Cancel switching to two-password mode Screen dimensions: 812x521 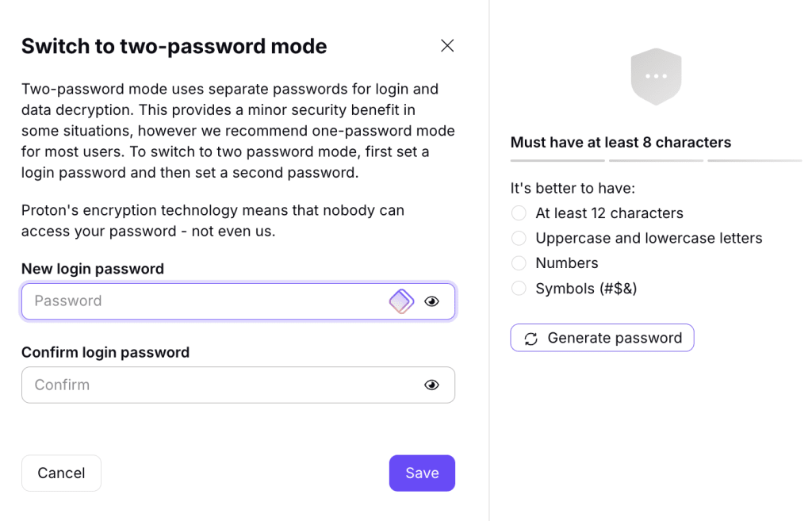(x=61, y=473)
